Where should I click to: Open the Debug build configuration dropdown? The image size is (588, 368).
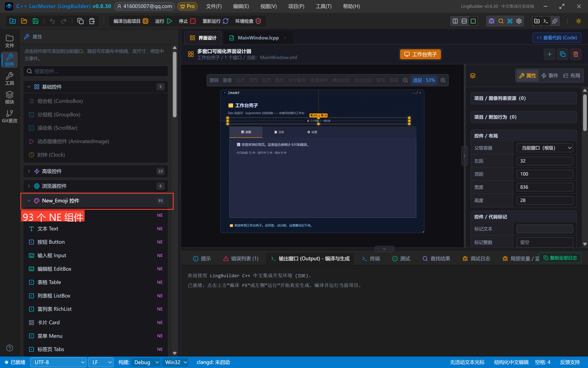coord(146,362)
